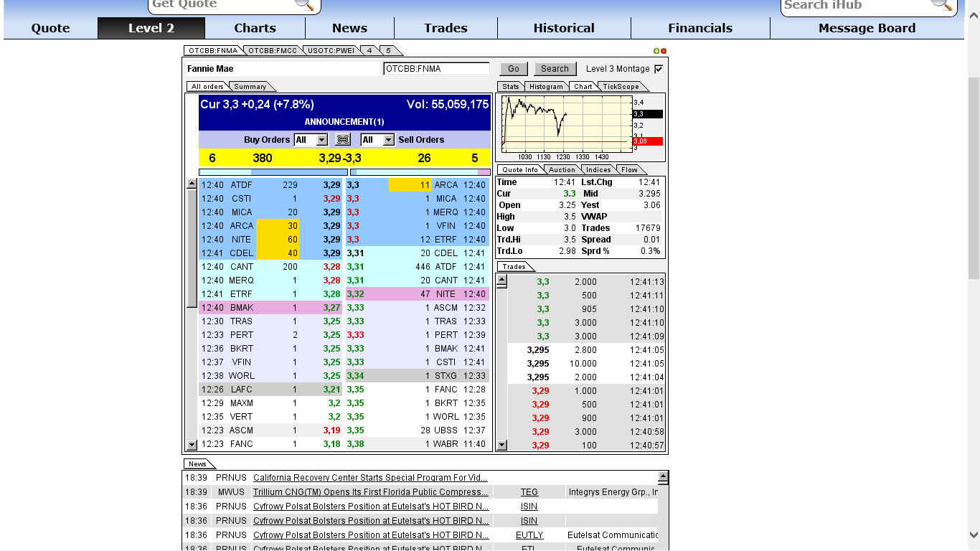Click the chain icon linking order filters
Image resolution: width=980 pixels, height=551 pixels.
[x=343, y=139]
